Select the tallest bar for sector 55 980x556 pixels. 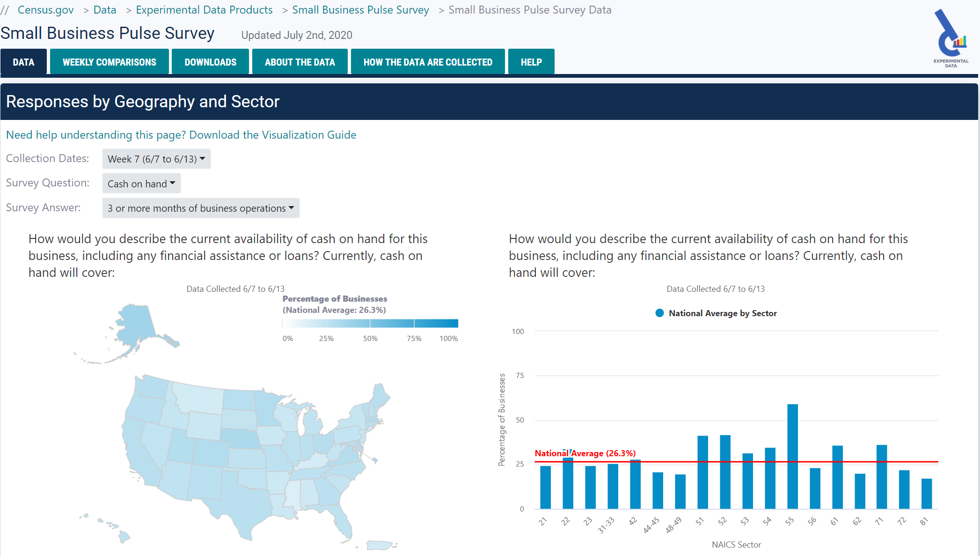[x=792, y=456]
